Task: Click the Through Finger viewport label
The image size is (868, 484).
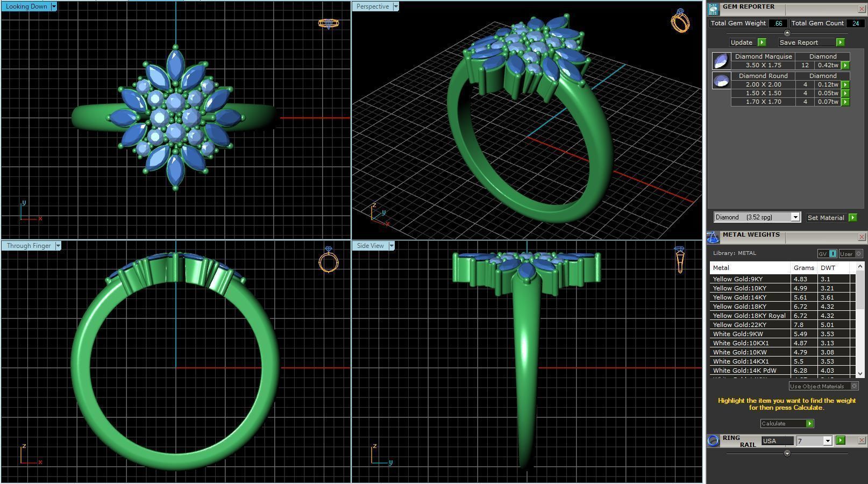Action: (29, 246)
